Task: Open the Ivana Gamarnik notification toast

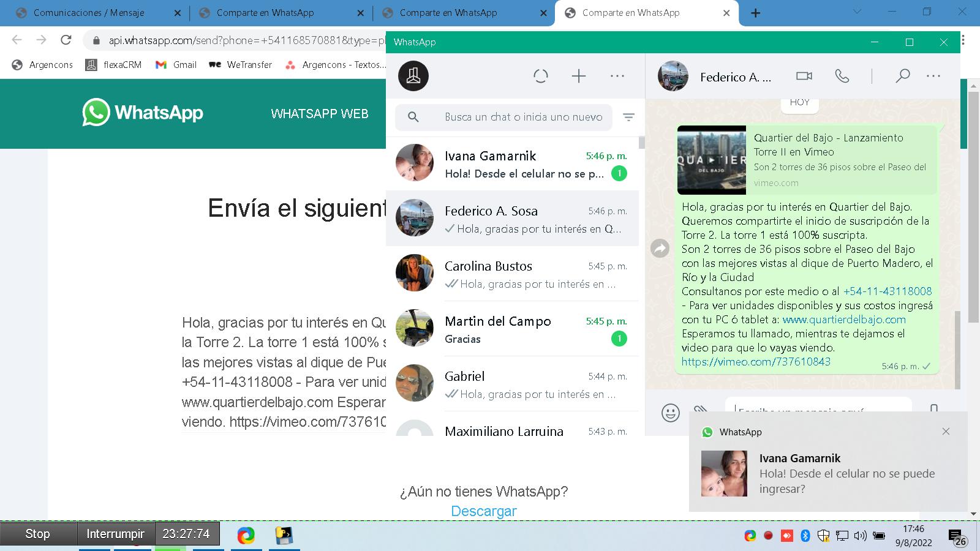Action: click(x=828, y=462)
